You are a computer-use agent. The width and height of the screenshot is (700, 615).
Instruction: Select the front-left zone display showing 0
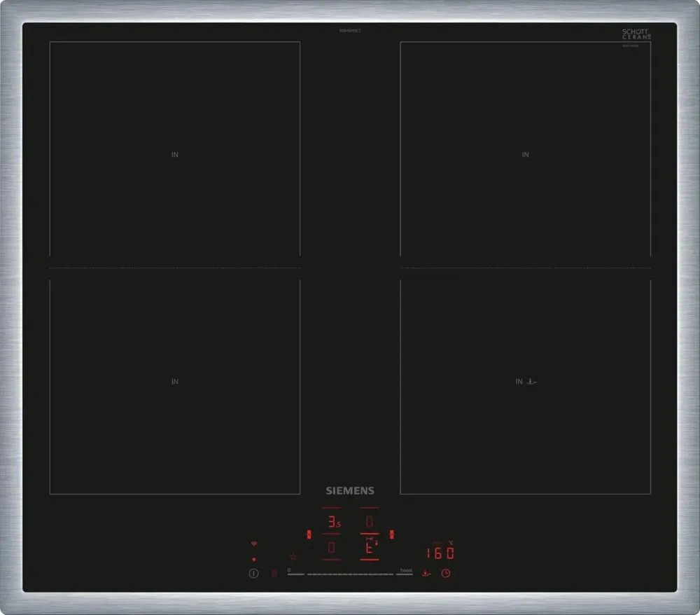point(332,547)
